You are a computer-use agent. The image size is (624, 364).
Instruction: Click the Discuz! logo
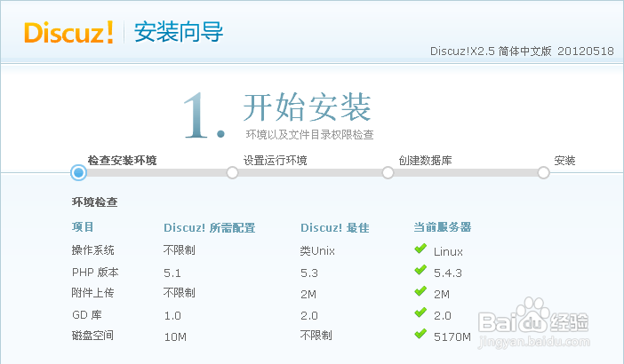tap(68, 33)
